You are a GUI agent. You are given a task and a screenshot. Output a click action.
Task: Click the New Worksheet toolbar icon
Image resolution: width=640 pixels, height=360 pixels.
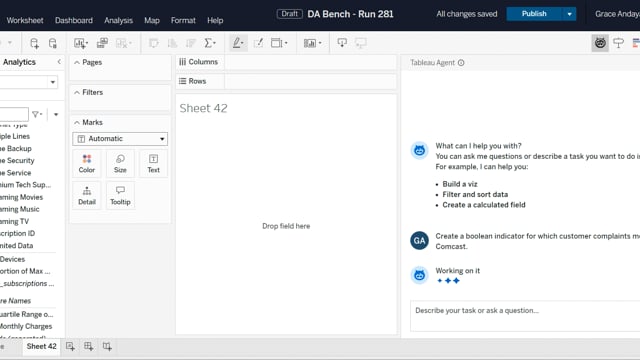click(80, 43)
